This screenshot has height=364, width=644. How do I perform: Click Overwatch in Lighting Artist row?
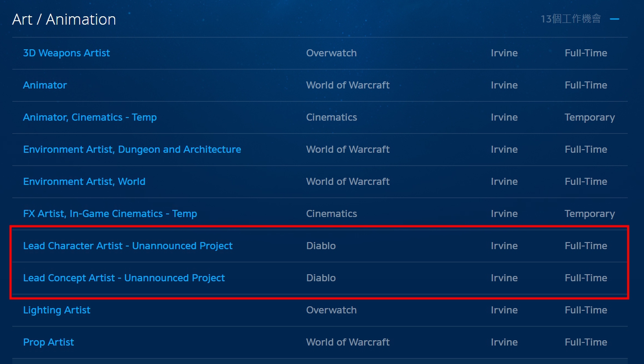pyautogui.click(x=331, y=310)
